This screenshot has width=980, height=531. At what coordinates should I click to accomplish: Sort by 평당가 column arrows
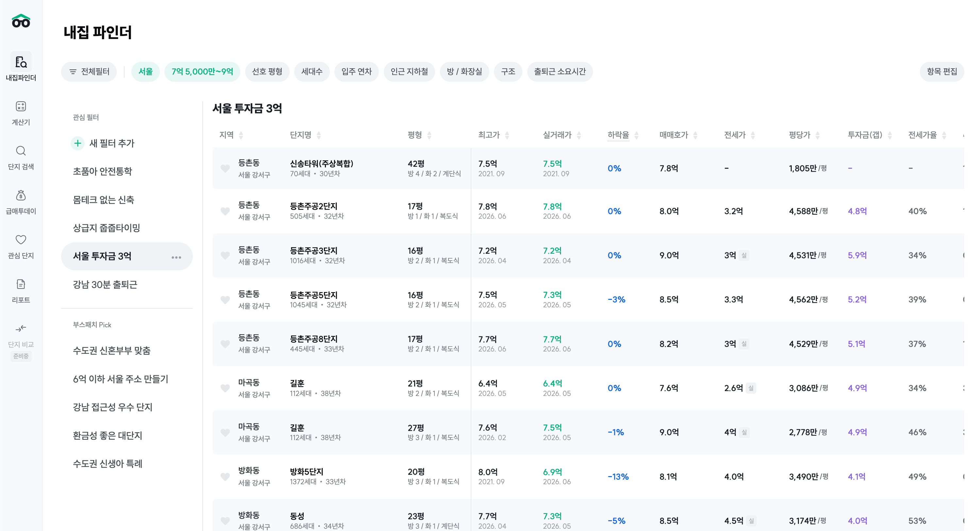click(x=818, y=135)
